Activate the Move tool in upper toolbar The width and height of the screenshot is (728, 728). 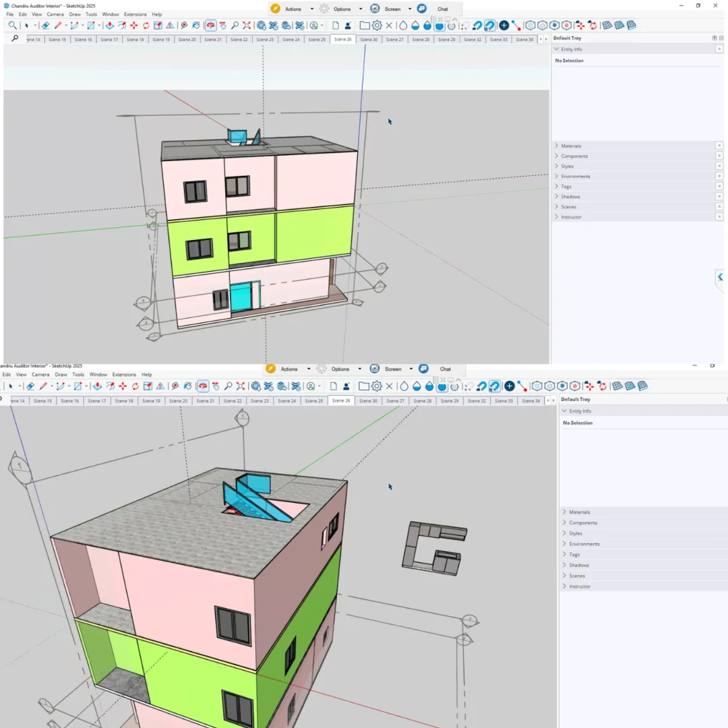[133, 26]
